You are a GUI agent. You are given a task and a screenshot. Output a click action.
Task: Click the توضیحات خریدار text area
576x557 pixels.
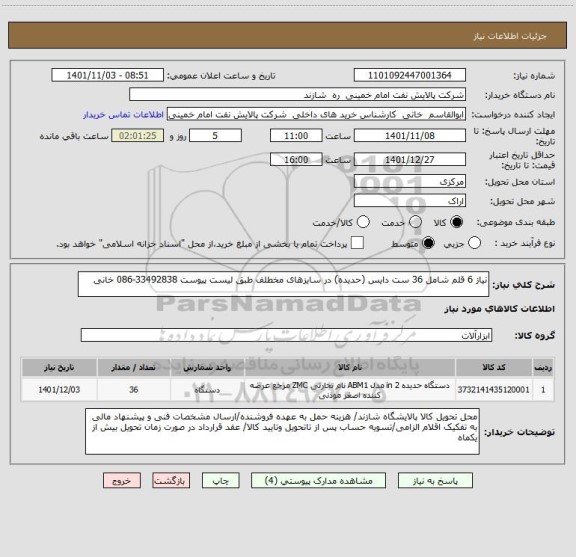point(282,431)
